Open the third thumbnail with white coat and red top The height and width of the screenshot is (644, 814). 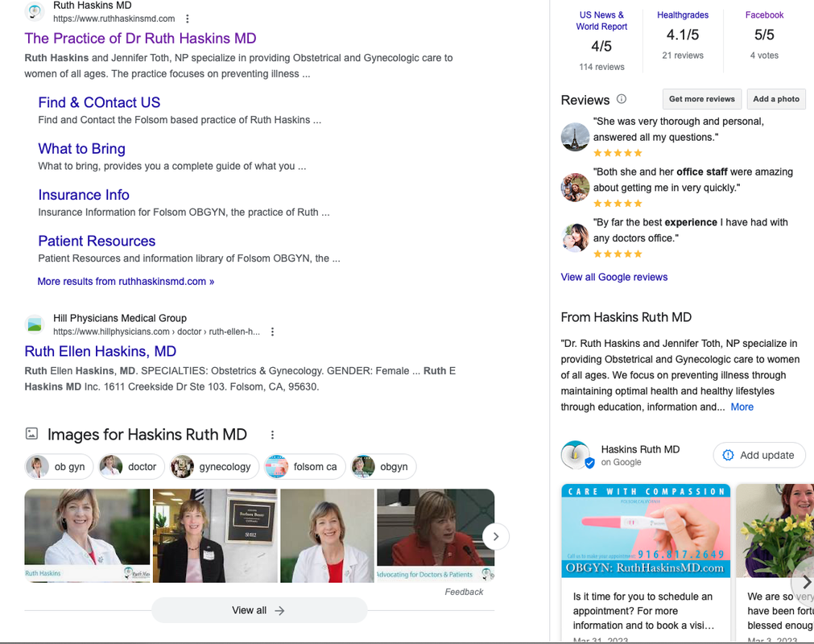coord(327,535)
